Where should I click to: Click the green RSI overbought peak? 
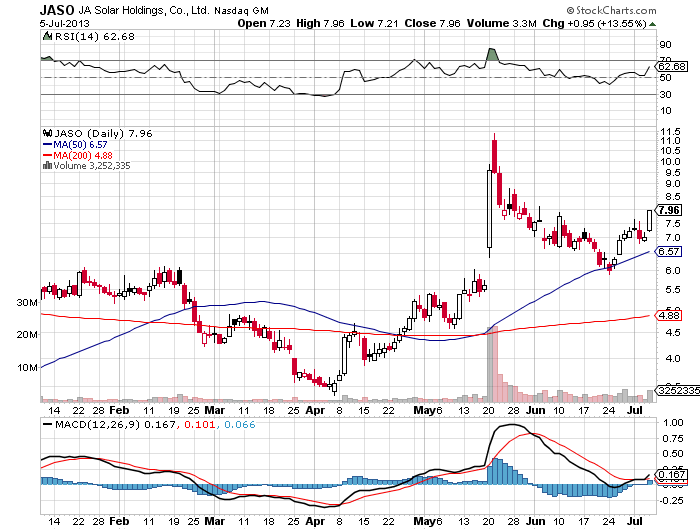492,54
